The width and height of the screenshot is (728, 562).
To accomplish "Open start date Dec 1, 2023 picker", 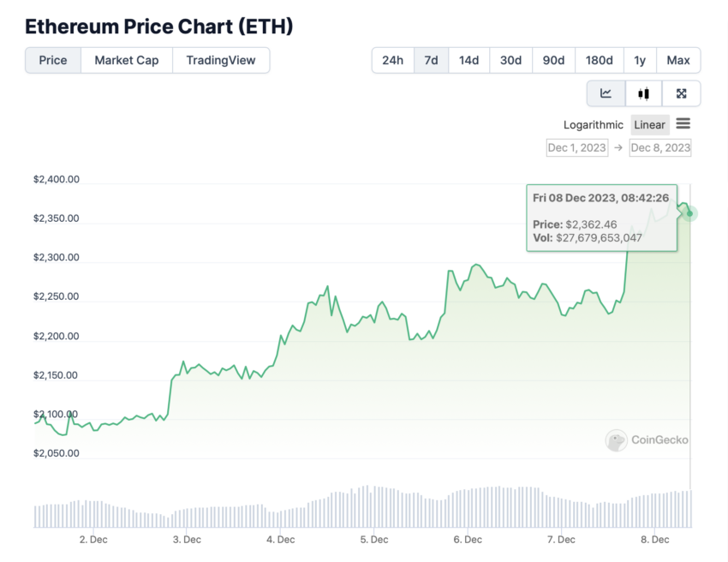I will tap(577, 147).
